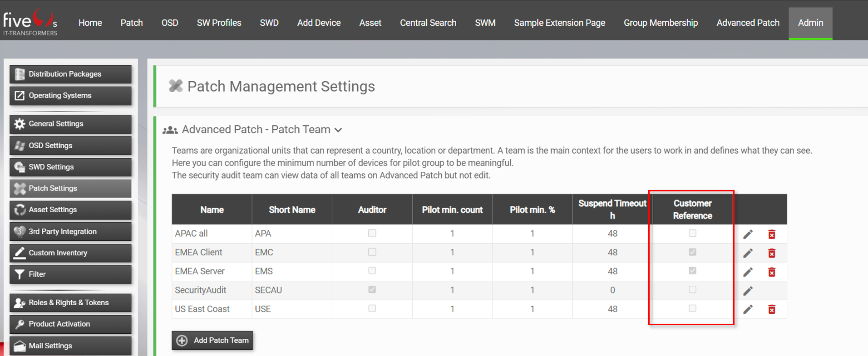Click the Add Patch Team button
868x356 pixels.
point(212,340)
